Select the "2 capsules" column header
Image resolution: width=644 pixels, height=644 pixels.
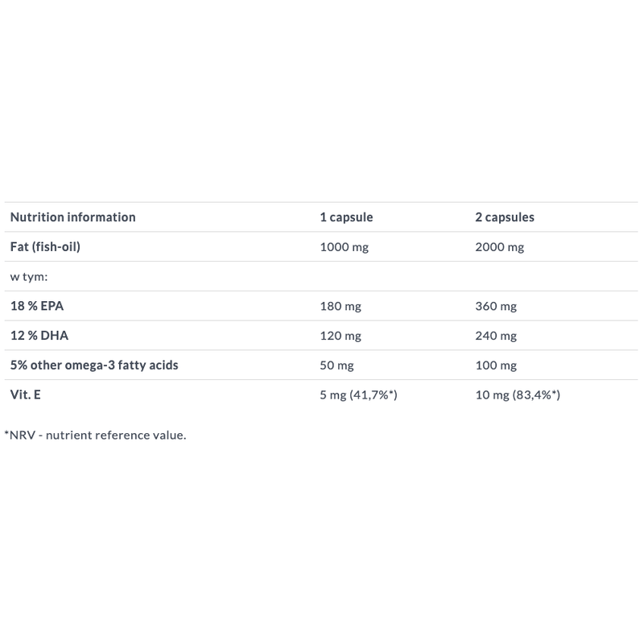[505, 217]
